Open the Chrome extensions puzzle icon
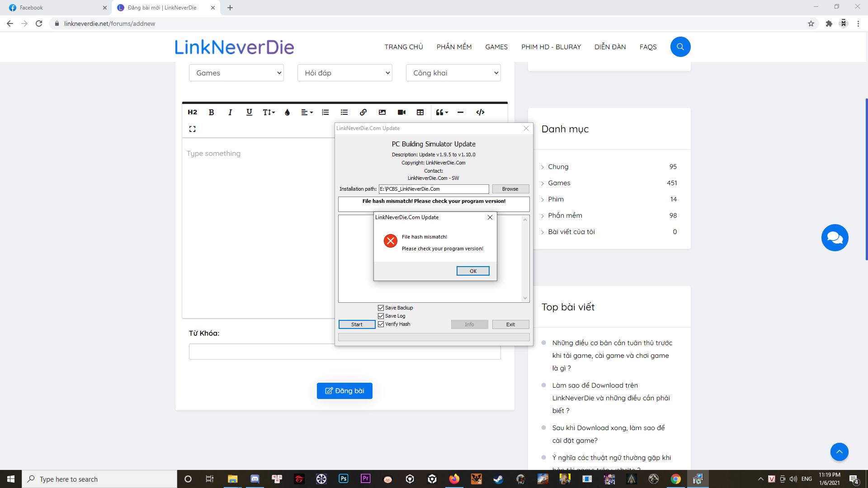Viewport: 868px width, 488px height. [829, 23]
